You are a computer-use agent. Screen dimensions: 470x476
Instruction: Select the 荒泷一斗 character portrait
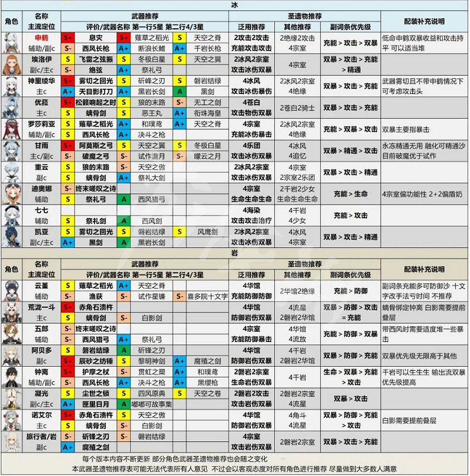tap(12, 313)
